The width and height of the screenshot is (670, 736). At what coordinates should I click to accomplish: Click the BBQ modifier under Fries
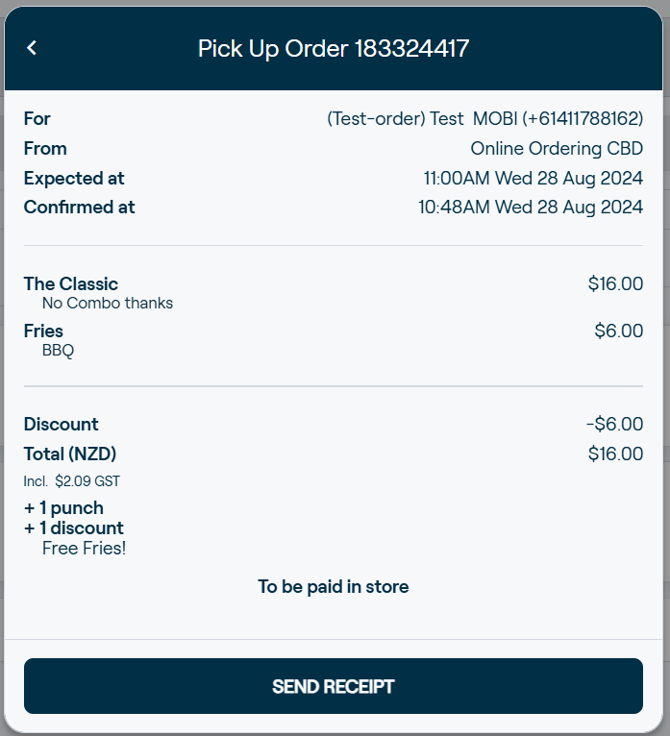58,350
